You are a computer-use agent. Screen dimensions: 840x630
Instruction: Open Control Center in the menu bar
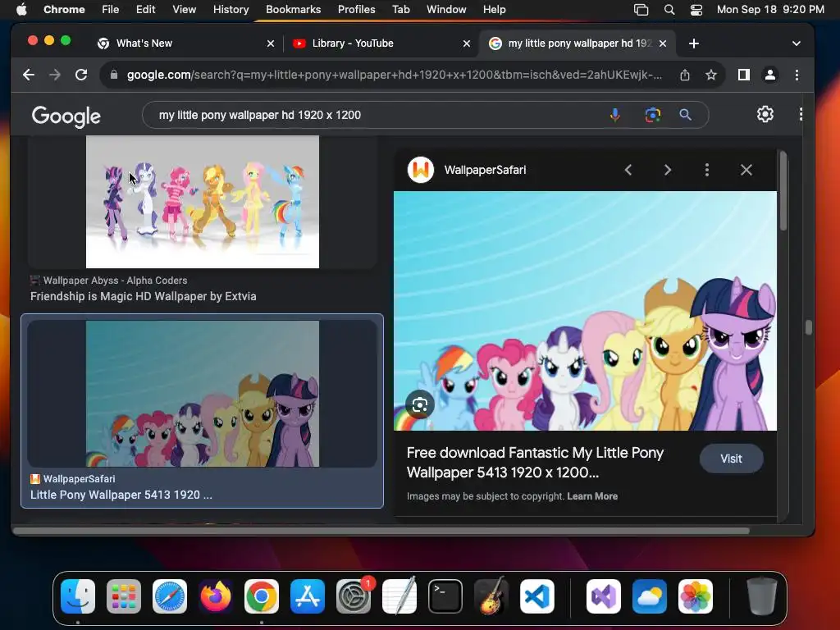tap(696, 10)
